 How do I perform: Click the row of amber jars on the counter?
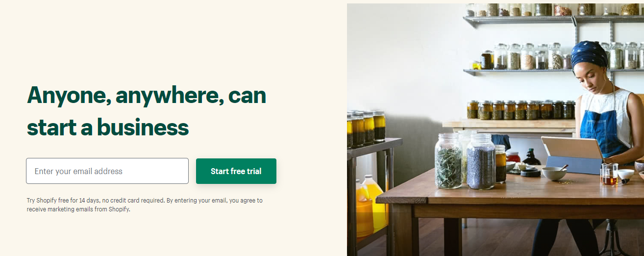(520, 110)
